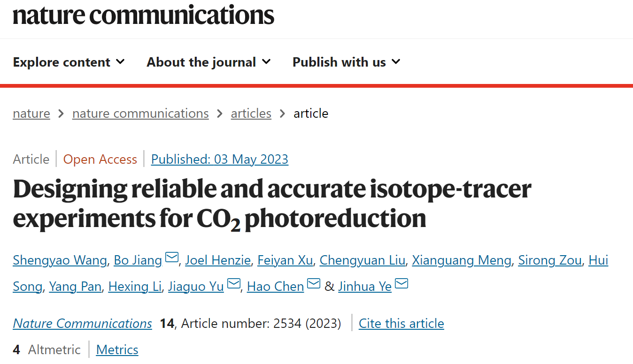Navigate to the articles breadcrumb
The height and width of the screenshot is (364, 633).
click(251, 114)
